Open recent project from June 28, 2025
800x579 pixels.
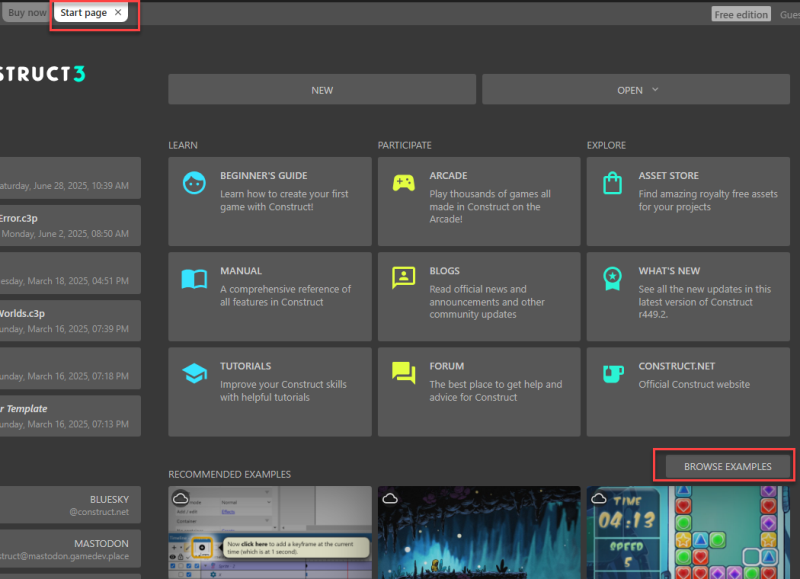pos(70,178)
